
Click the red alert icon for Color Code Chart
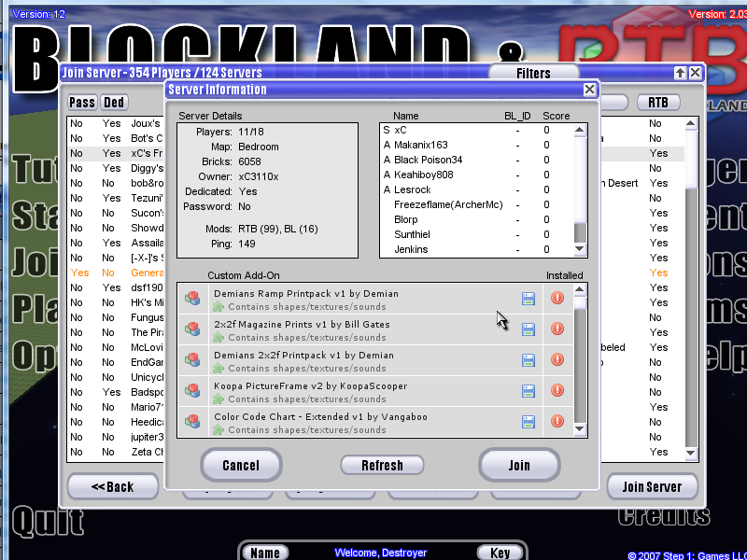(557, 422)
